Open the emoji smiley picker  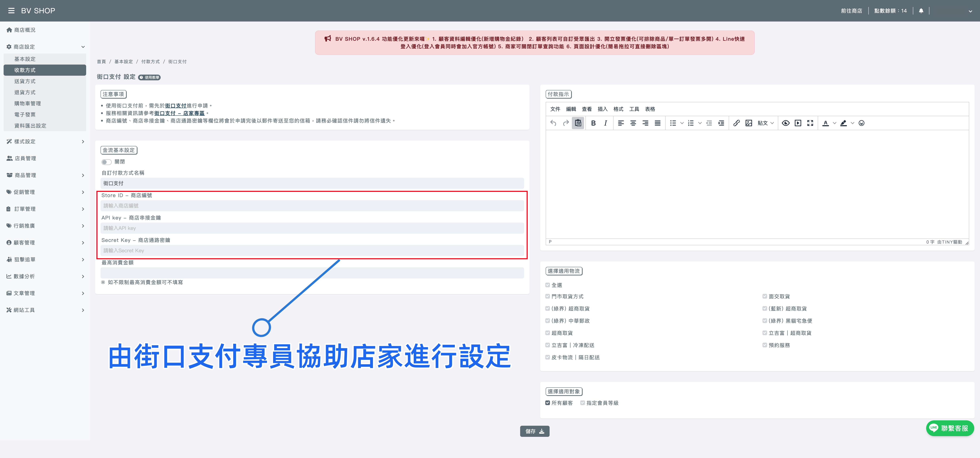(x=861, y=123)
